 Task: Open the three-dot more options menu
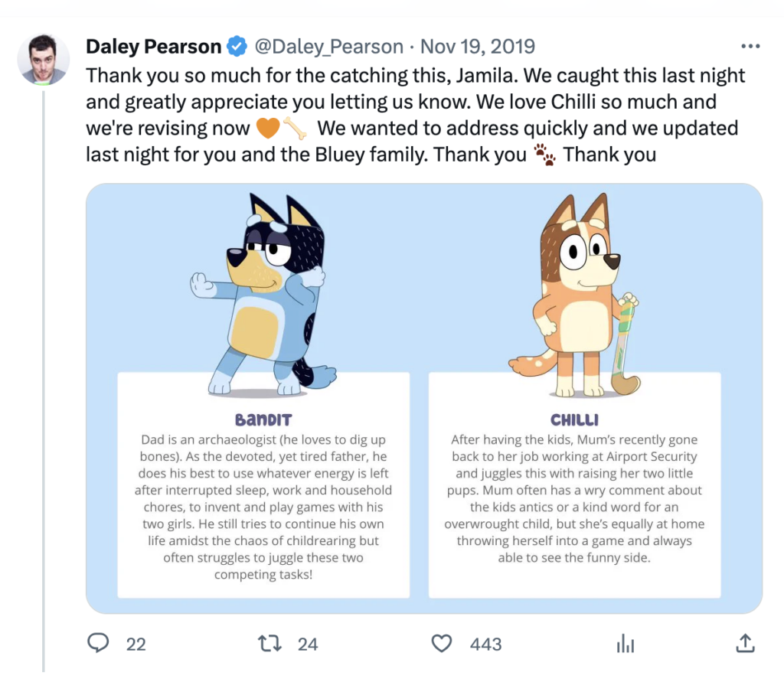tap(750, 45)
